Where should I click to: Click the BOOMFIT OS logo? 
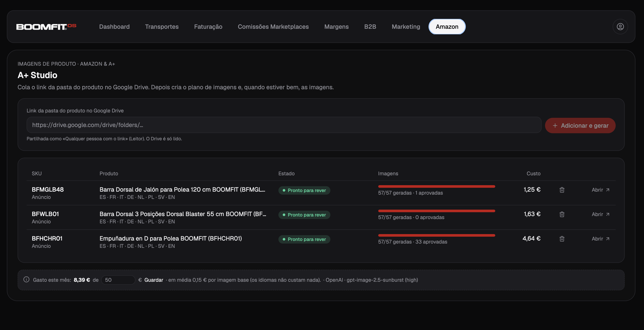tap(46, 26)
